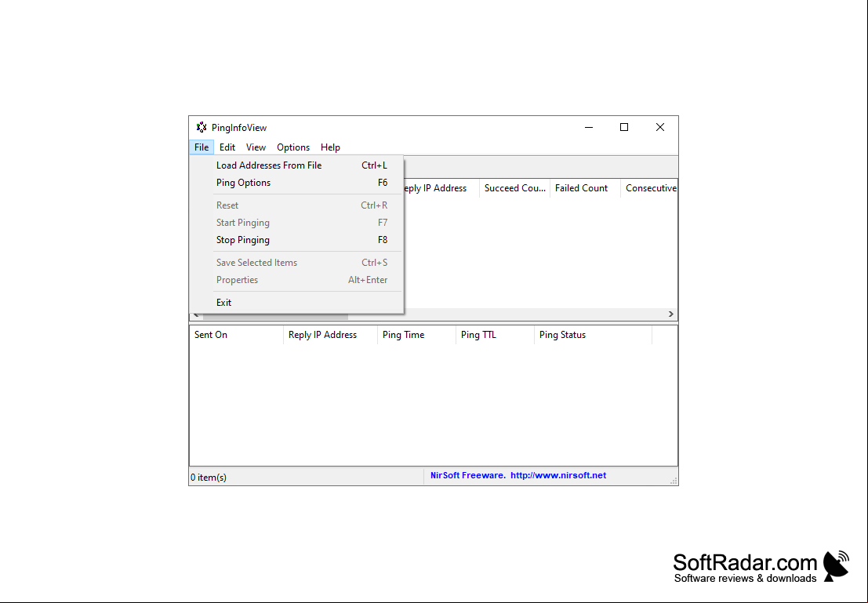Open the Options menu
868x603 pixels.
click(x=292, y=147)
